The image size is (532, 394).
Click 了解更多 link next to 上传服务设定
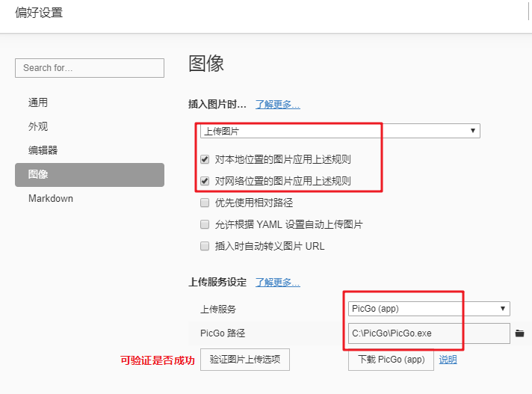pyautogui.click(x=277, y=283)
